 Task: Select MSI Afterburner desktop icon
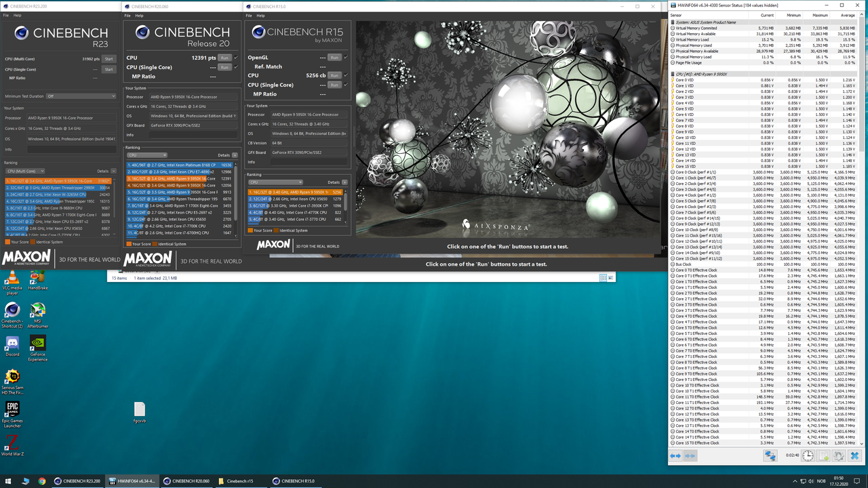38,316
